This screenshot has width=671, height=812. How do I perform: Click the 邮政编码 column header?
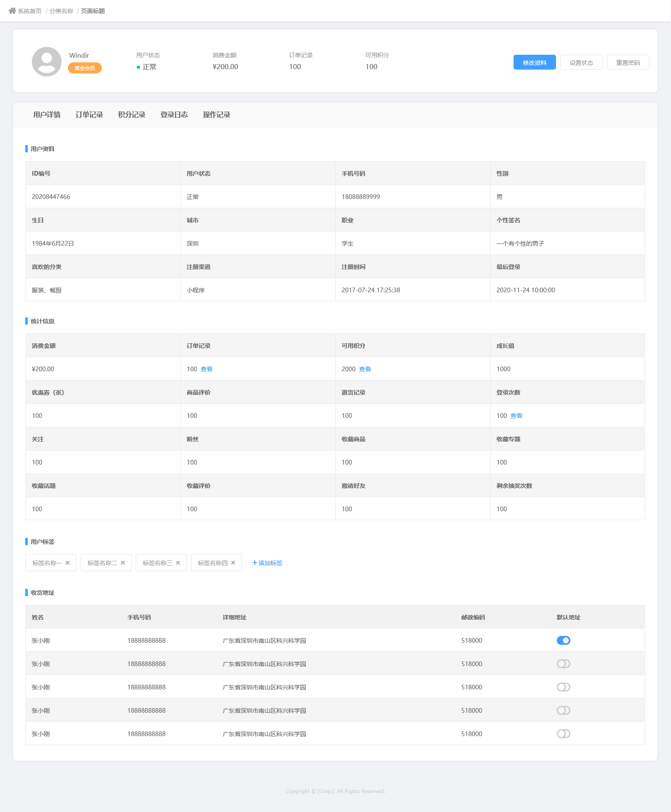click(x=473, y=617)
